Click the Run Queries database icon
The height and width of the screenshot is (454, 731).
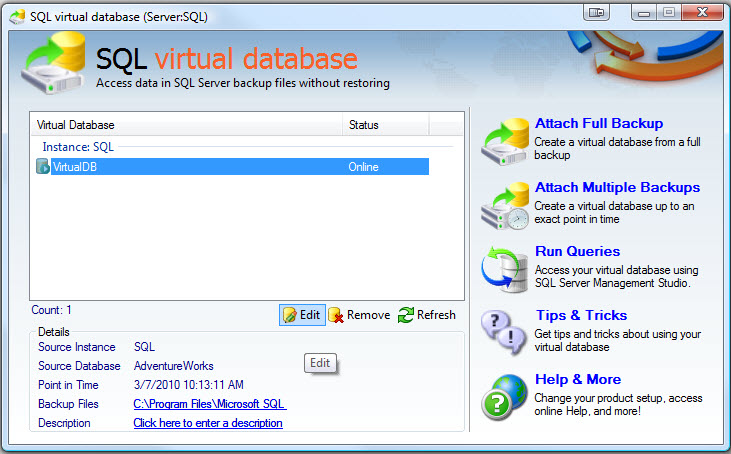(x=505, y=270)
